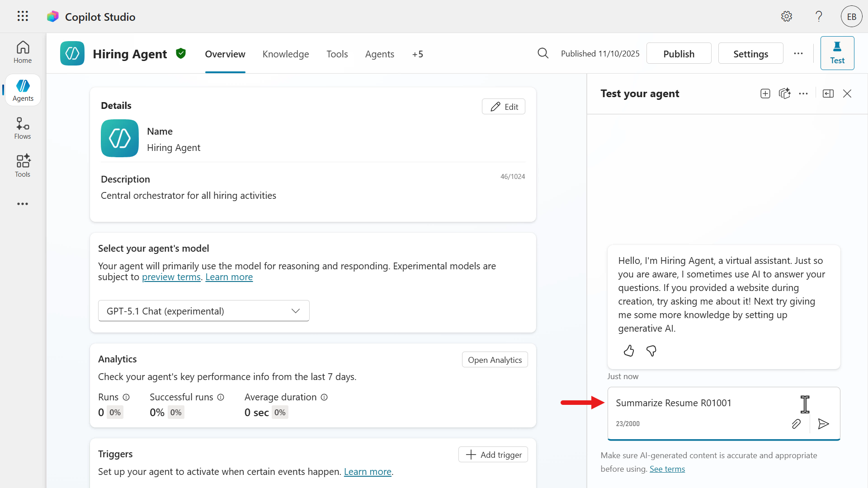Image resolution: width=868 pixels, height=488 pixels.
Task: Open the app launcher waffle icon
Action: 23,17
